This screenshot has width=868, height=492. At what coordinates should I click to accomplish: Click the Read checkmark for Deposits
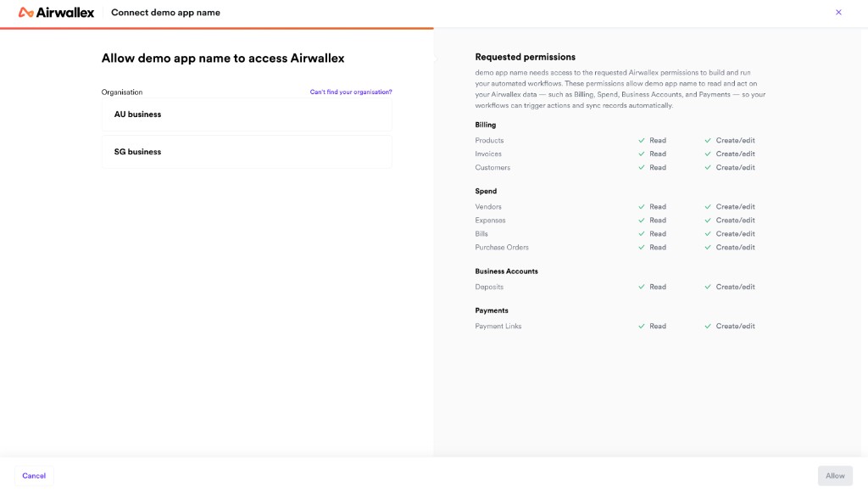(641, 287)
